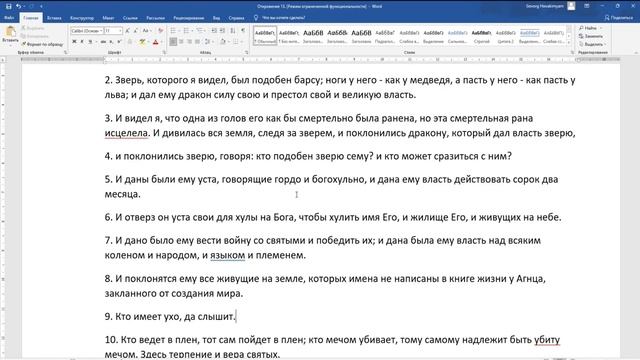Open the Буфер обмена clipboard pane launcher
The width and height of the screenshot is (640, 360).
(x=66, y=52)
